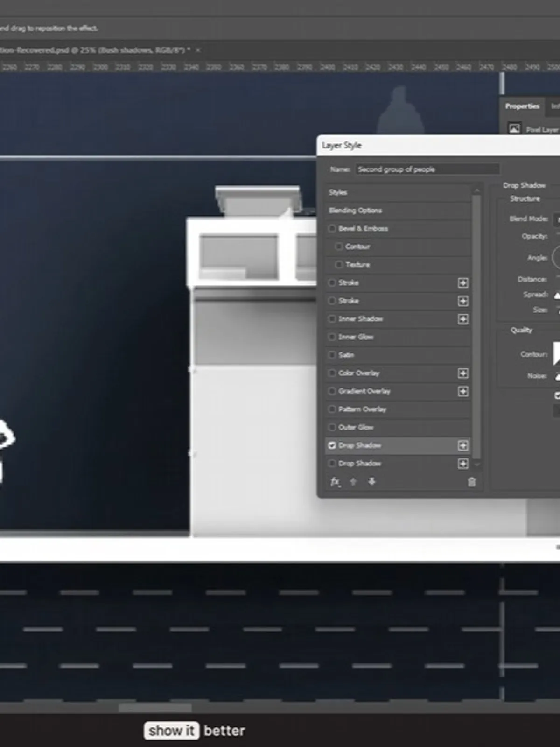Turn on the Inner Glow checkbox

coord(332,337)
